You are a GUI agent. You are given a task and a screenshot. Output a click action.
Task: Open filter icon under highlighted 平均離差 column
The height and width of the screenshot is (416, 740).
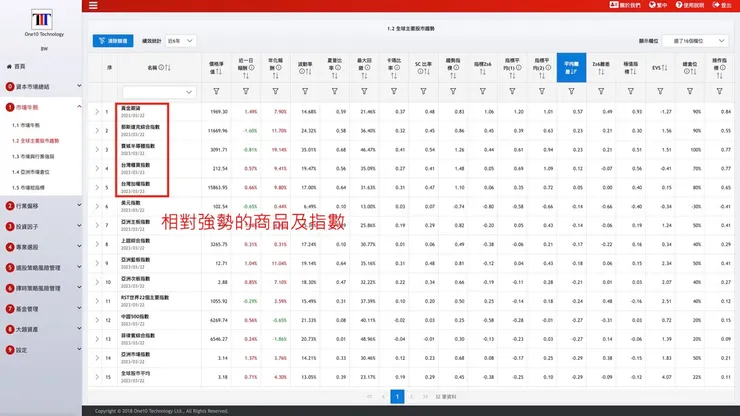pyautogui.click(x=572, y=91)
